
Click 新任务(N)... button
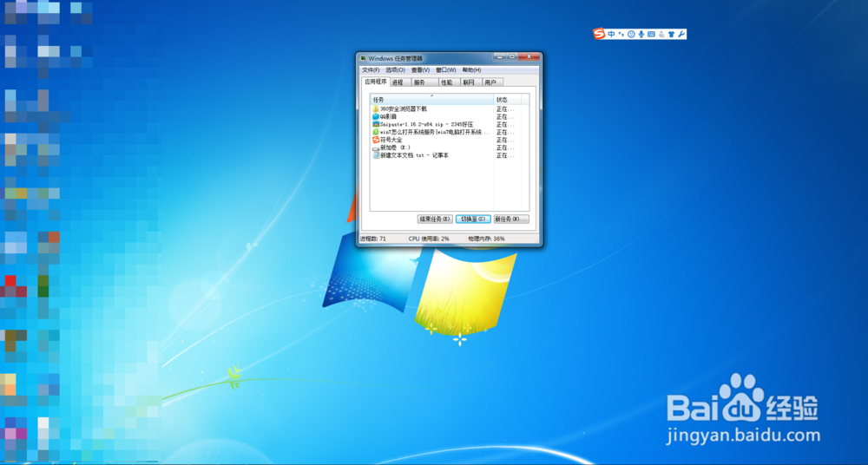tap(511, 219)
